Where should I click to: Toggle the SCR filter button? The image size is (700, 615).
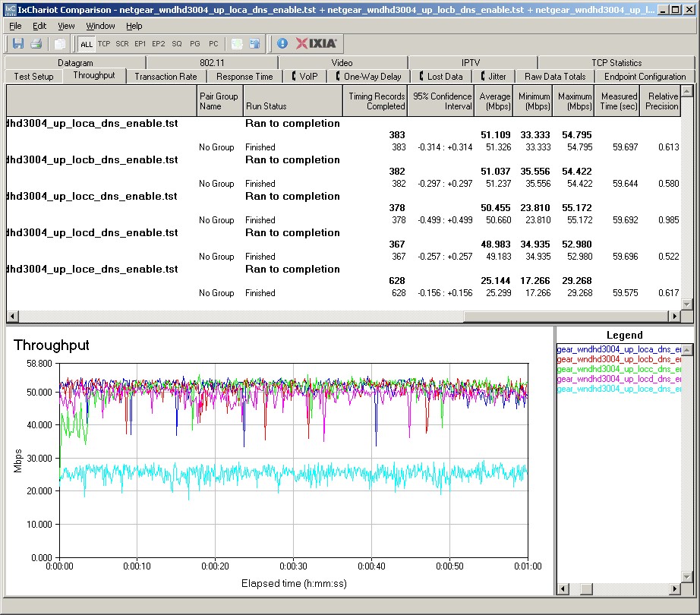tap(122, 44)
